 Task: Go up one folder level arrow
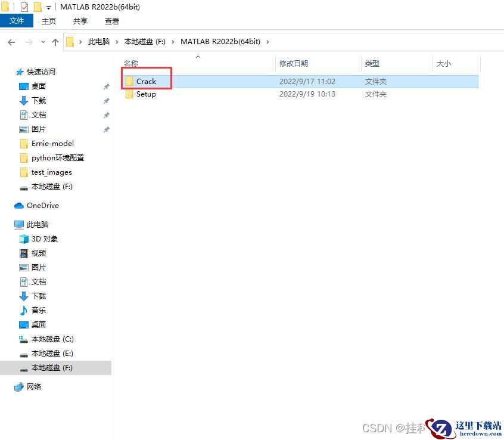(55, 42)
